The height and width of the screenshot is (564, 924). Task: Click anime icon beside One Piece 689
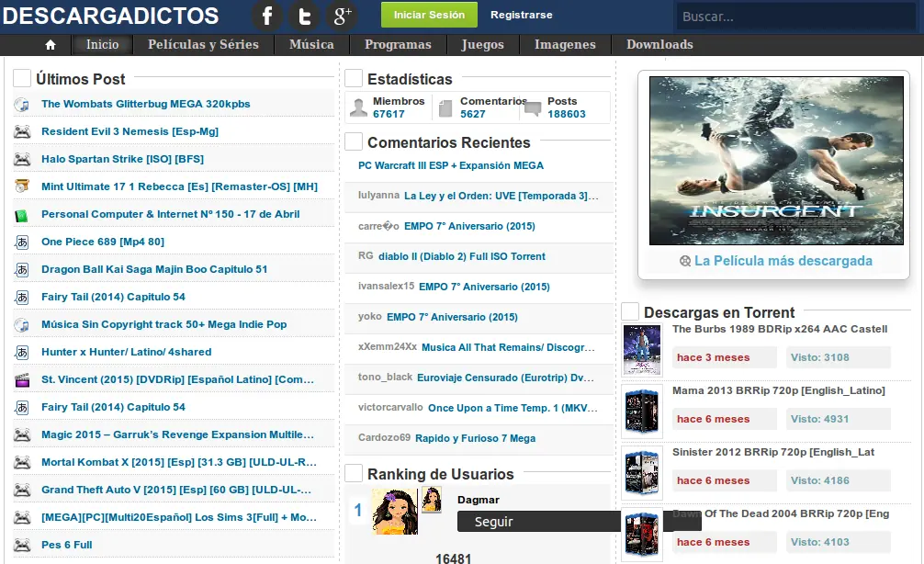(x=22, y=243)
